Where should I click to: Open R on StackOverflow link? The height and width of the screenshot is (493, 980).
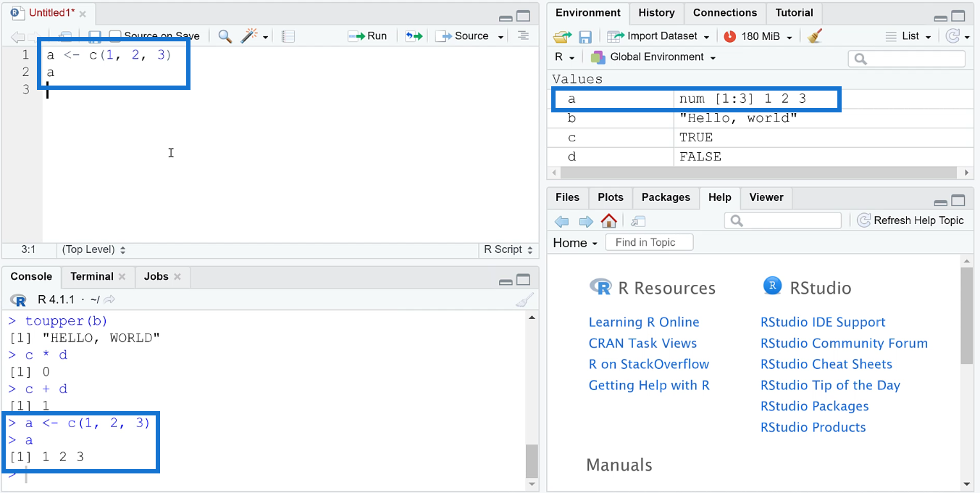point(649,364)
